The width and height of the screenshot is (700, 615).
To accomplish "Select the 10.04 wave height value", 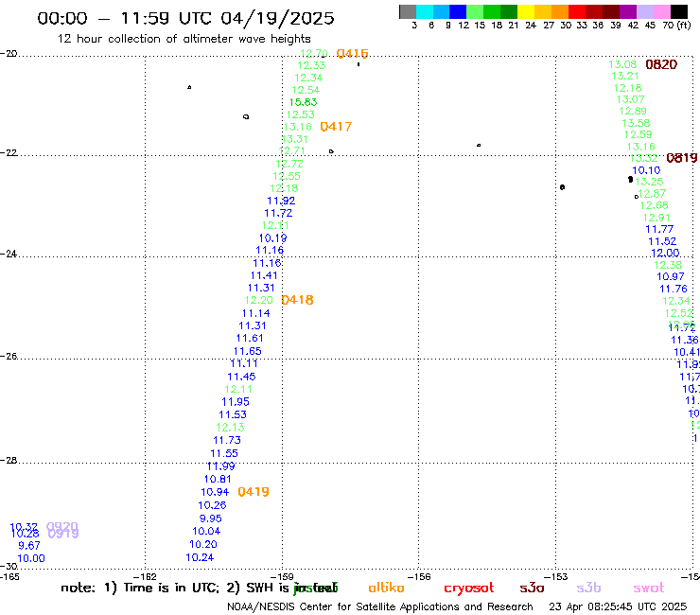I will tap(206, 532).
